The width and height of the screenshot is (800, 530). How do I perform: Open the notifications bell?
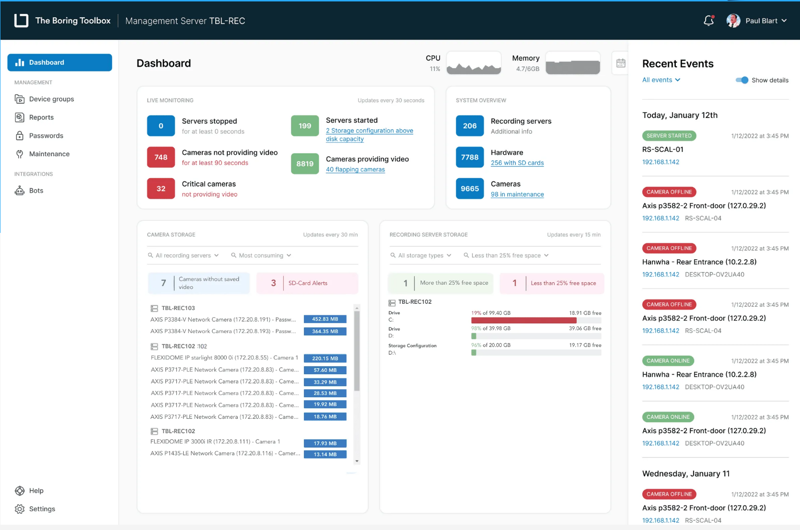pyautogui.click(x=709, y=20)
